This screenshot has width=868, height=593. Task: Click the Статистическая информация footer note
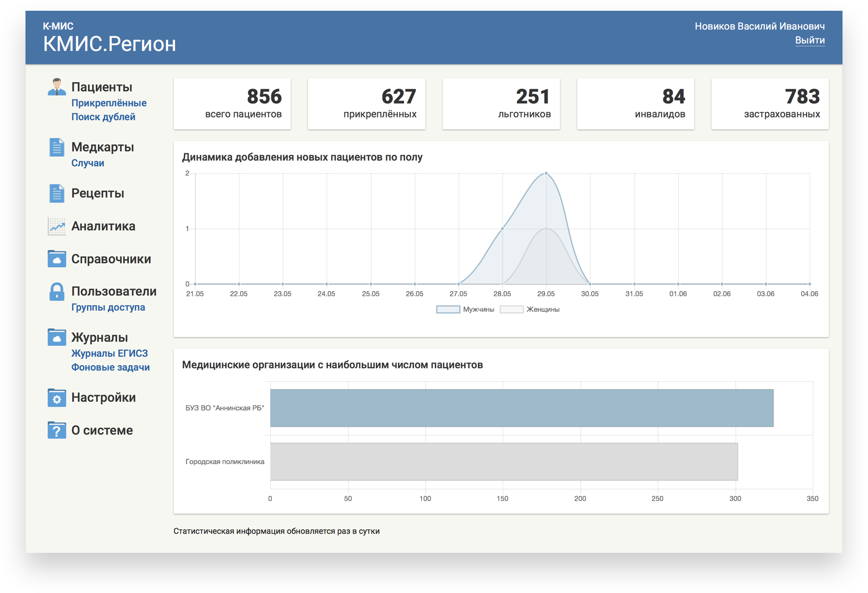[x=276, y=531]
